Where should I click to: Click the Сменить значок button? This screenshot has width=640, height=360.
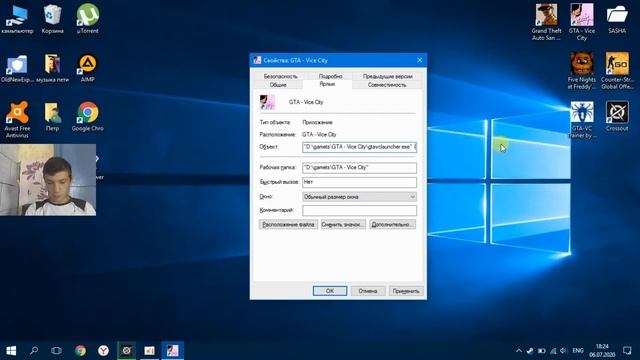click(343, 224)
